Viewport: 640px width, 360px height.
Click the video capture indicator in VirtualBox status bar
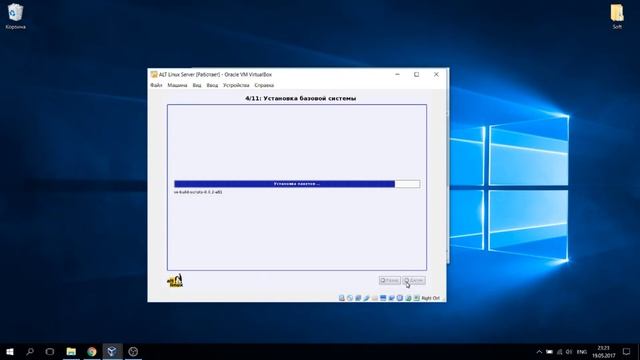click(x=391, y=298)
